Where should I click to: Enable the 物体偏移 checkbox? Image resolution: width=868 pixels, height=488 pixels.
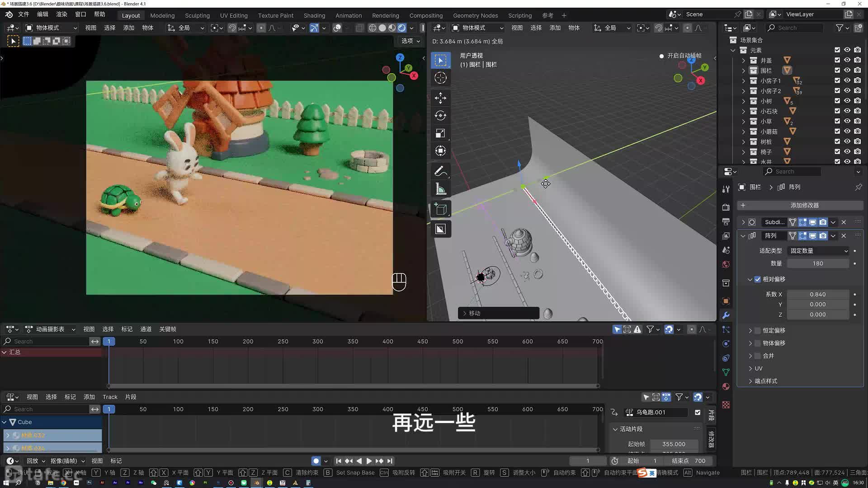[758, 343]
